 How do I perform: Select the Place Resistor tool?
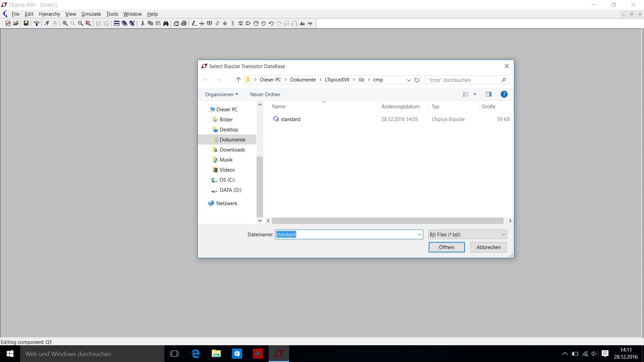point(217,23)
